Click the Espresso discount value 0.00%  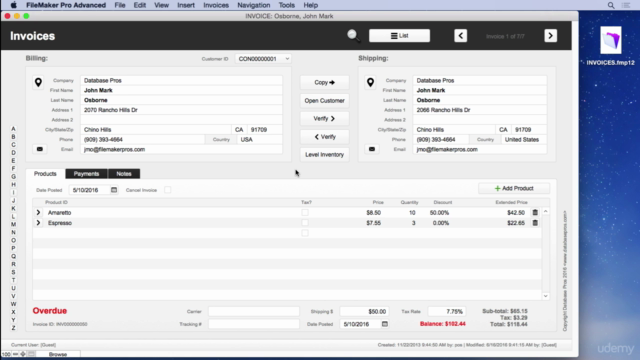[440, 223]
